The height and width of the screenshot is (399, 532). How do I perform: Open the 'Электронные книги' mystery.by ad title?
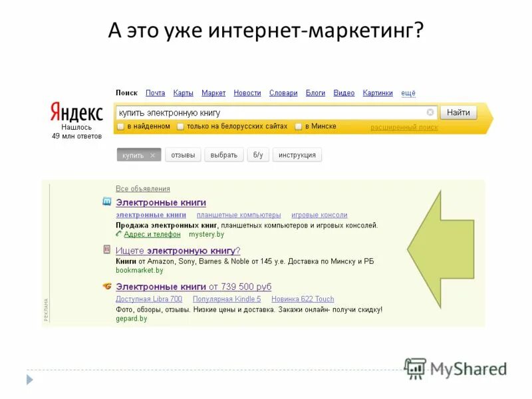pyautogui.click(x=161, y=203)
